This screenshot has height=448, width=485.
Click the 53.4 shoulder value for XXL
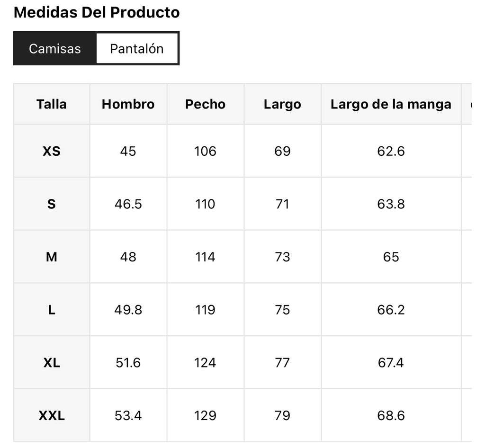[x=128, y=415]
